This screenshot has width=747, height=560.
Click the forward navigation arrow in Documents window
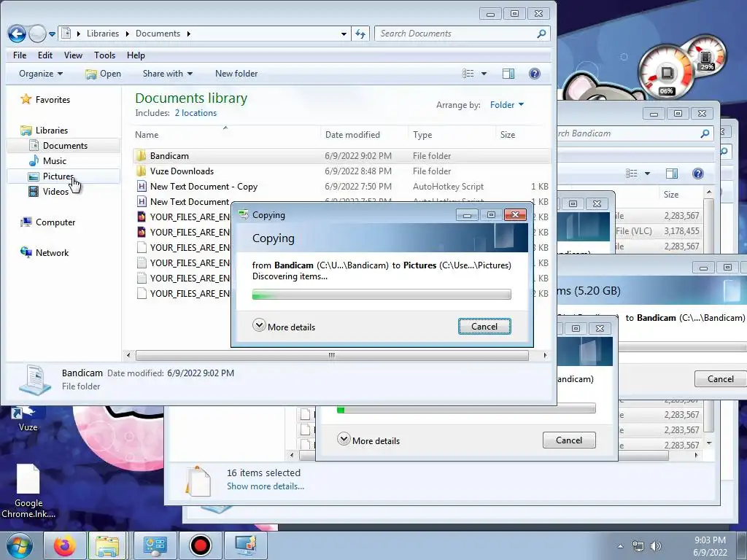coord(37,34)
